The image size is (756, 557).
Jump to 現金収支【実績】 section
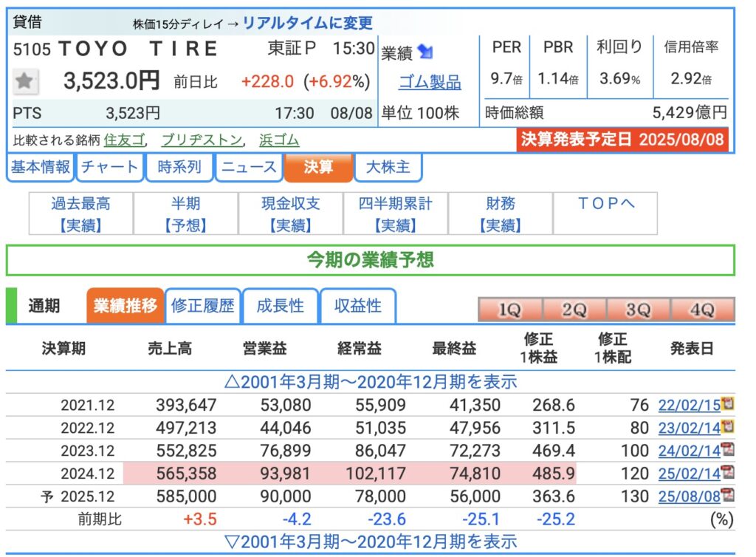[291, 213]
